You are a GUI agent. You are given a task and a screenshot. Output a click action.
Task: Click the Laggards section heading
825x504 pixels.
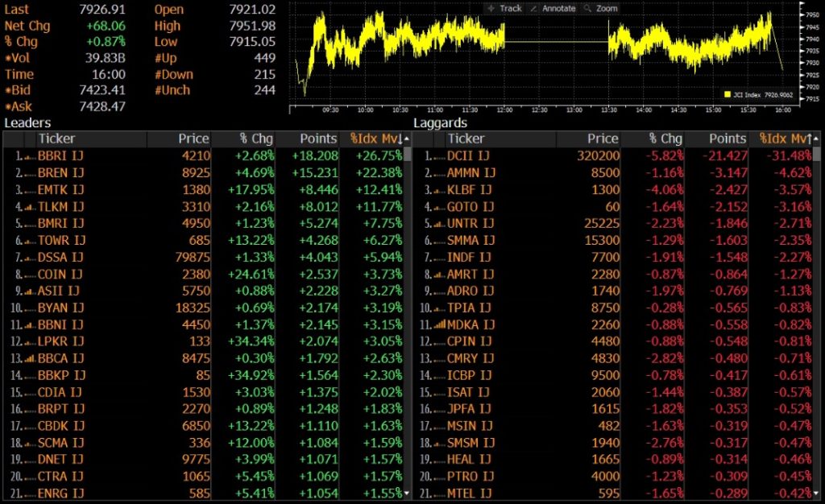point(441,123)
